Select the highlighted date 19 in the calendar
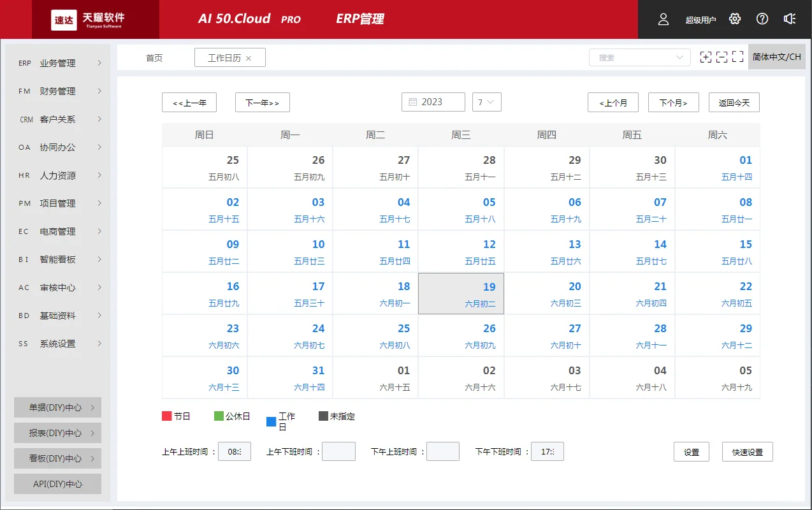 (x=461, y=293)
